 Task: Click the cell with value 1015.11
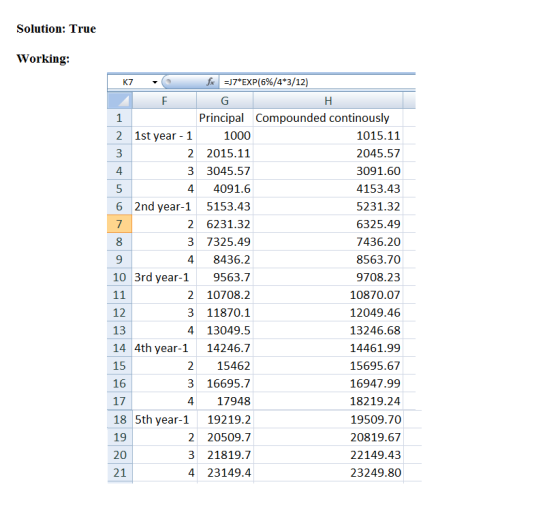tap(328, 135)
